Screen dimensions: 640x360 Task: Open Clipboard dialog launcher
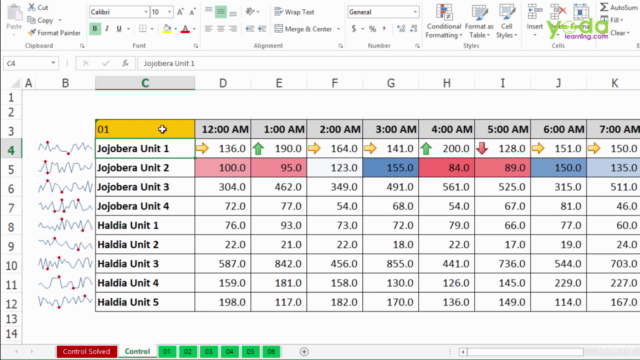tap(82, 46)
